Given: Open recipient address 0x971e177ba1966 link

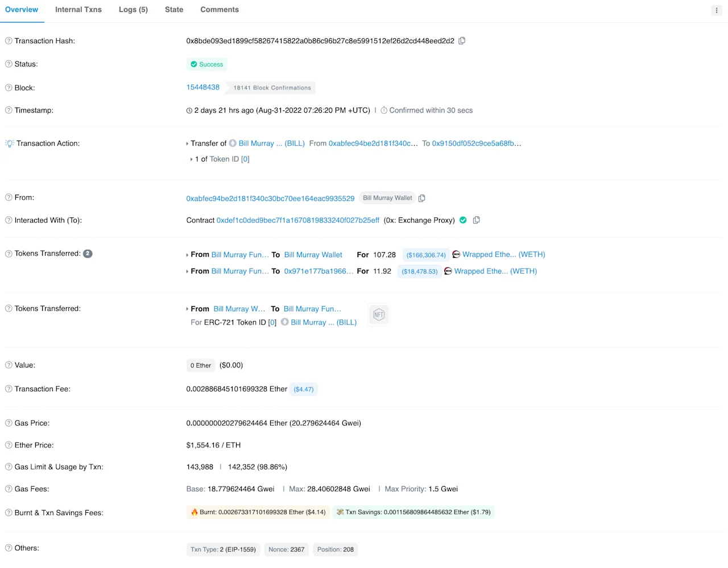Looking at the screenshot, I should tap(318, 271).
